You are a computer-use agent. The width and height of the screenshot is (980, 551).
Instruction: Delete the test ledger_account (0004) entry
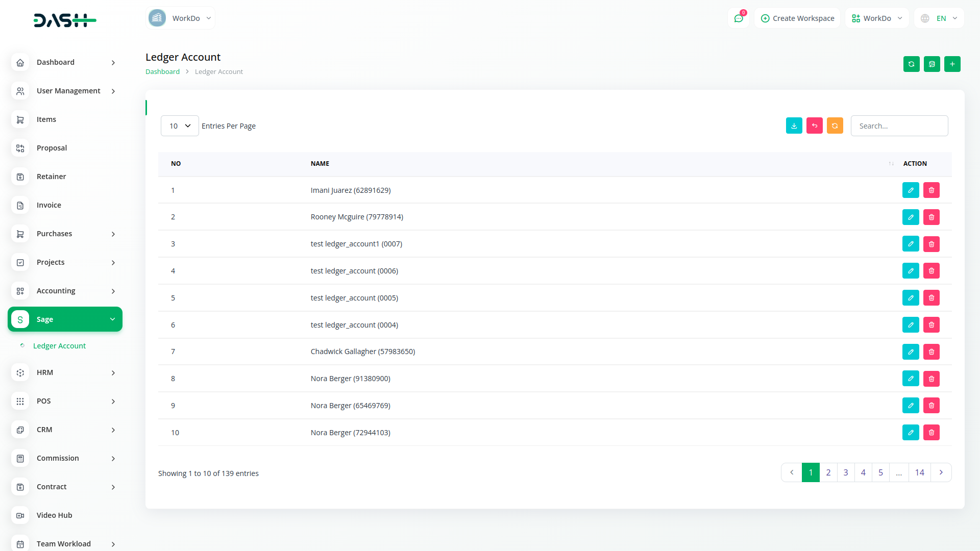tap(932, 324)
